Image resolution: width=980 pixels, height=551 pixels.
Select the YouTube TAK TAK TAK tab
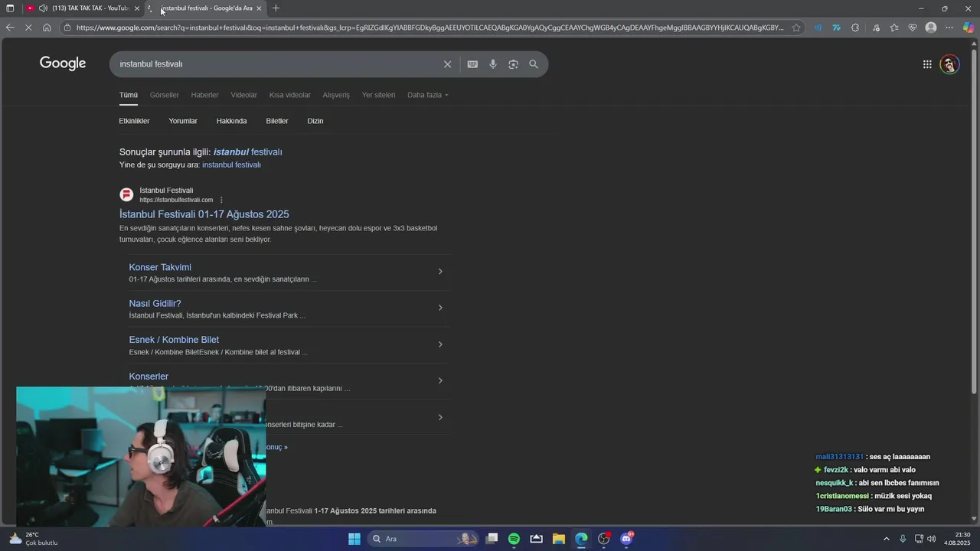90,8
